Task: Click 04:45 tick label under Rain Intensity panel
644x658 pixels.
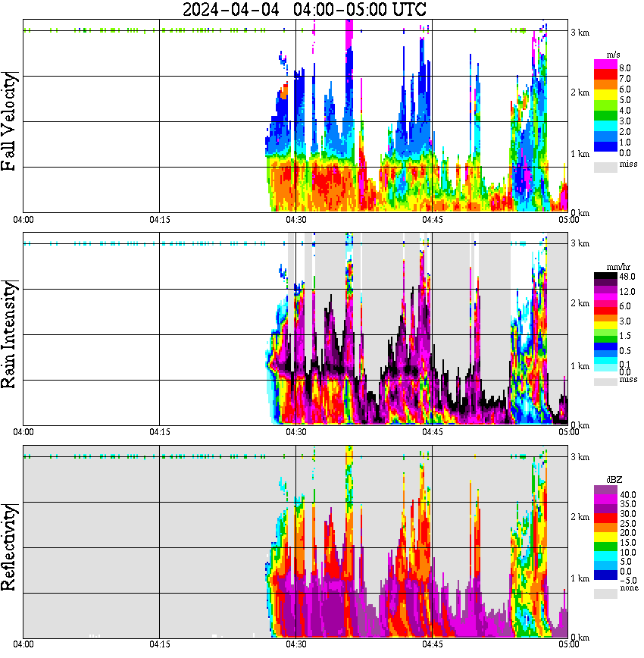Action: pyautogui.click(x=433, y=432)
